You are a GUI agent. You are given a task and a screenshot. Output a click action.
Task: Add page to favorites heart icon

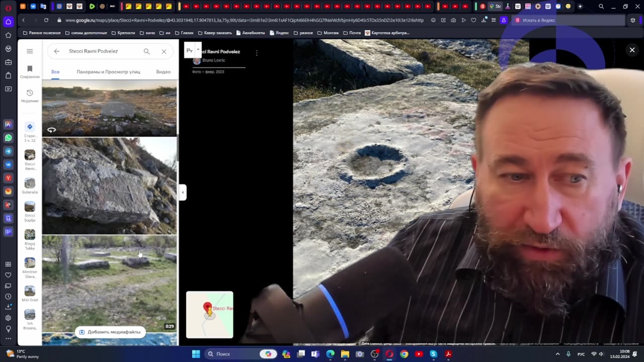(473, 20)
